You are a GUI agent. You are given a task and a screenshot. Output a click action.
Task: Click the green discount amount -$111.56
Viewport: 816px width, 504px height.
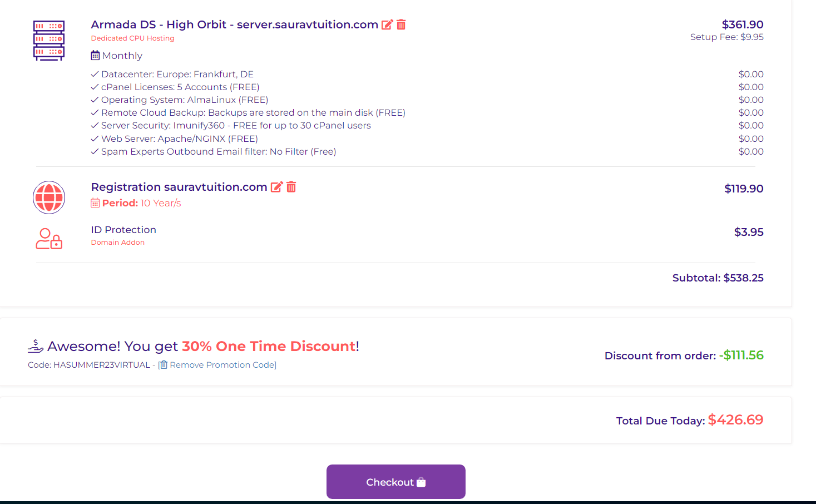click(741, 355)
